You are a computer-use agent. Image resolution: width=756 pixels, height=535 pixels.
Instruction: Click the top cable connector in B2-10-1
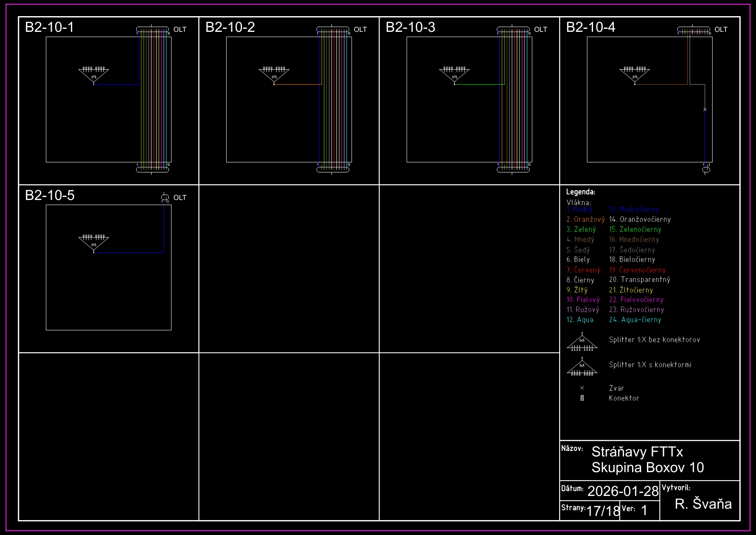pyautogui.click(x=152, y=29)
